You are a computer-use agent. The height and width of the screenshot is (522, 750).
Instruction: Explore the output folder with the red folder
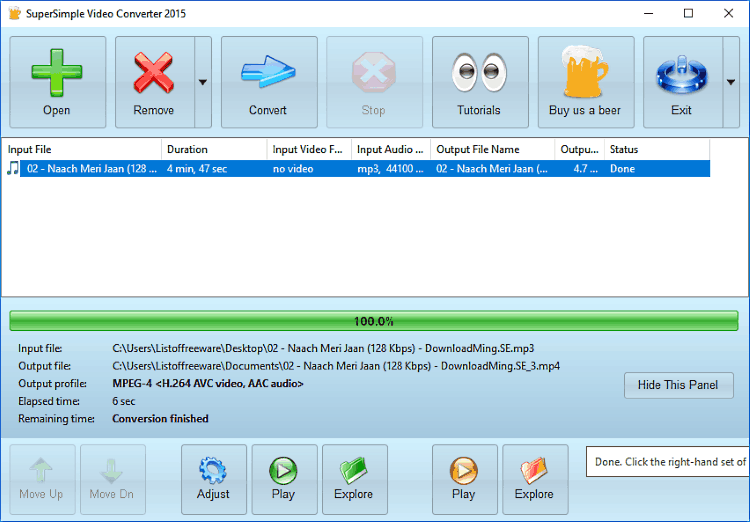pyautogui.click(x=535, y=479)
